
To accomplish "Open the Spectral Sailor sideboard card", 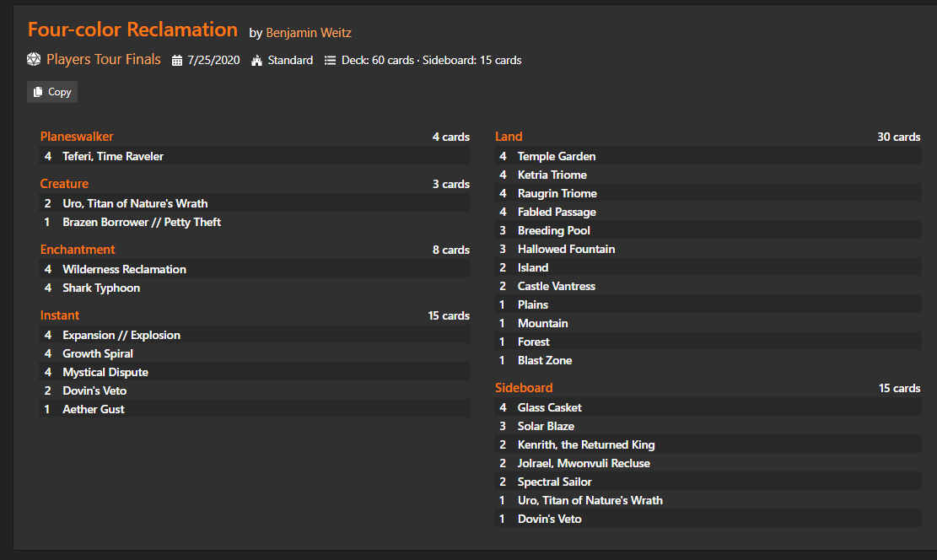I will [554, 481].
